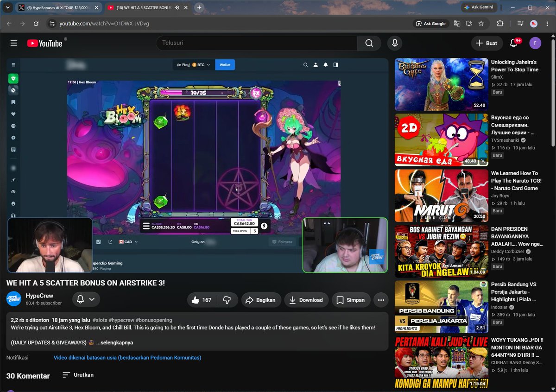Viewport: 556px width, 392px height.
Task: Reload the page in Chrome
Action: point(36,24)
